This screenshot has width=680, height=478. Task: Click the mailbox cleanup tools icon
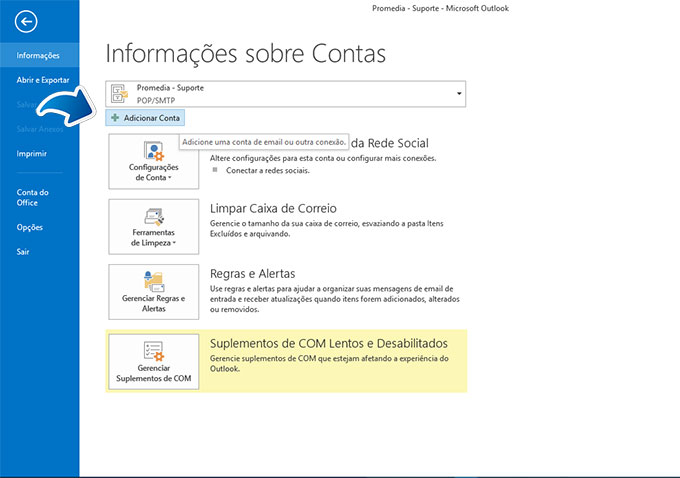coord(154,216)
